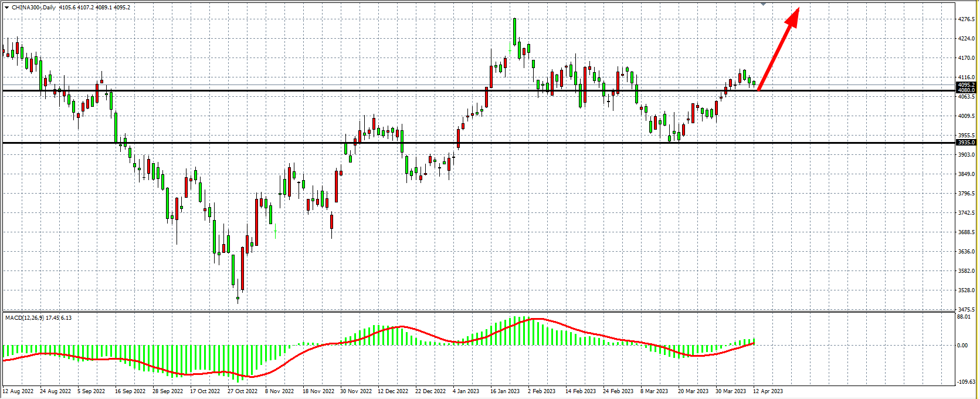Click the 0.00 MACD zero level label
This screenshot has width=980, height=399.
coord(962,346)
